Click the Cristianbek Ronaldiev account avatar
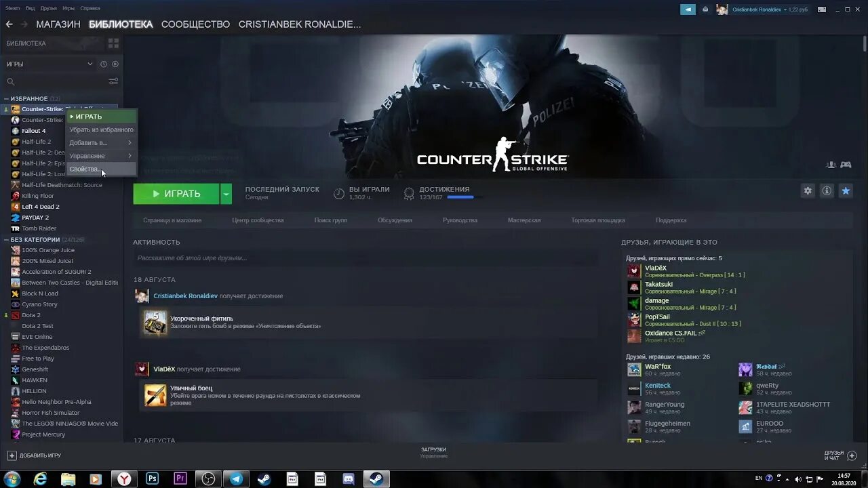Screen dimensions: 868x488 coord(722,9)
